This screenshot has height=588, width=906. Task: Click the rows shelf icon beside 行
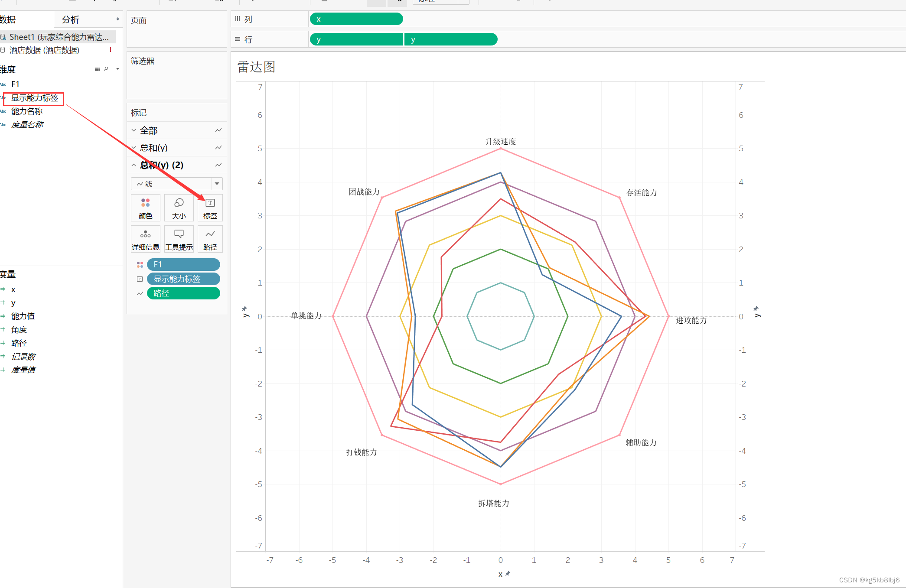[x=238, y=39]
